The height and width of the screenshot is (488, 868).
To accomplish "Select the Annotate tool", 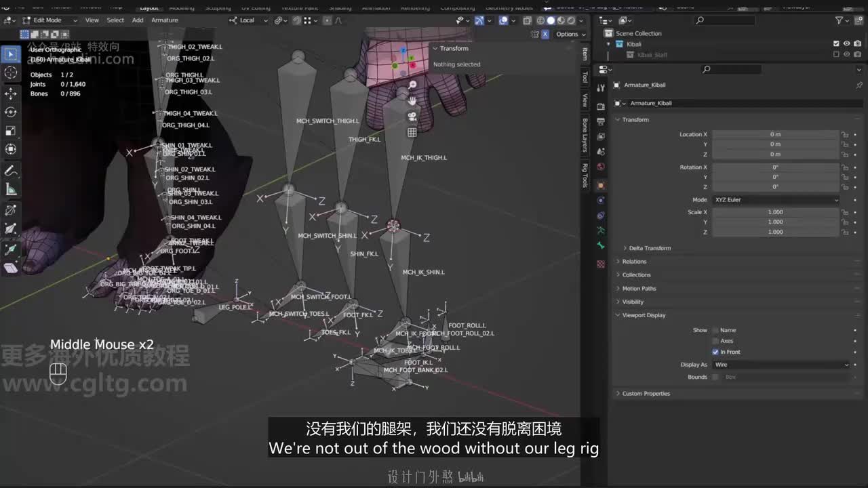I will tap(11, 170).
